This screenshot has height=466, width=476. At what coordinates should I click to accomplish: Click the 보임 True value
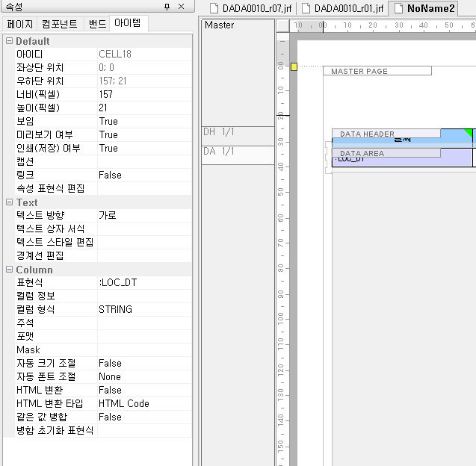pos(144,121)
